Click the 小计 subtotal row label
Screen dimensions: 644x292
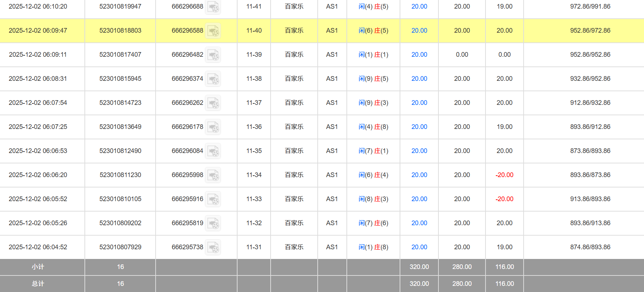point(38,267)
